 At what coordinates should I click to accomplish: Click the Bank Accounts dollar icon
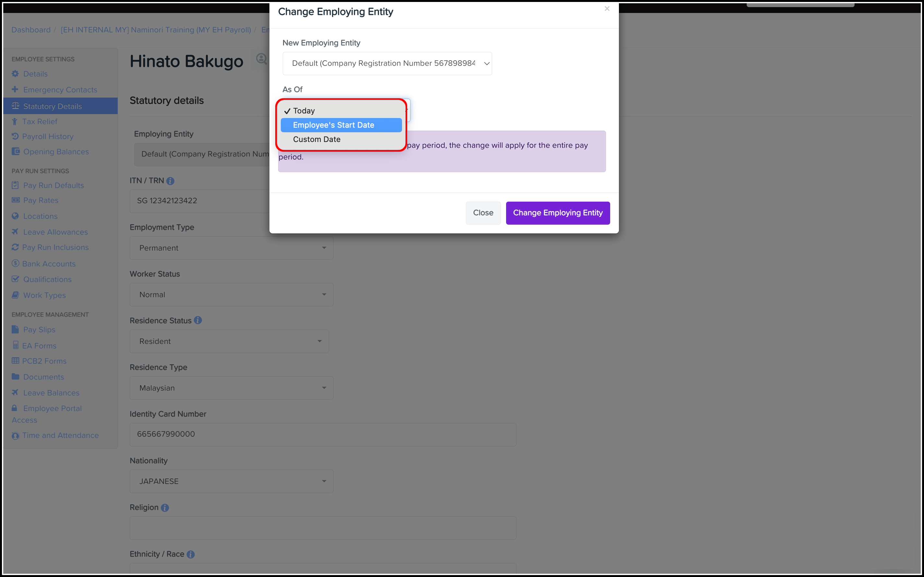point(15,263)
